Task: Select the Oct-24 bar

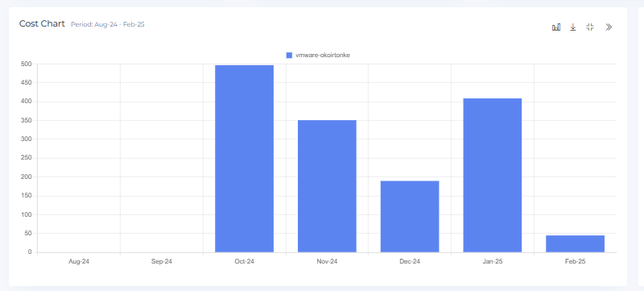Action: [245, 159]
